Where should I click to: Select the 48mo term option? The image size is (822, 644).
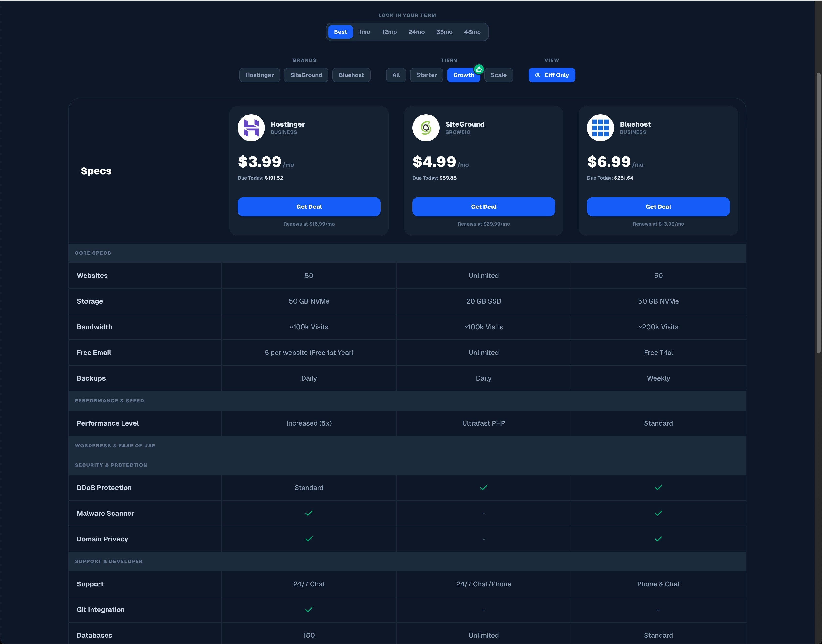click(x=472, y=32)
